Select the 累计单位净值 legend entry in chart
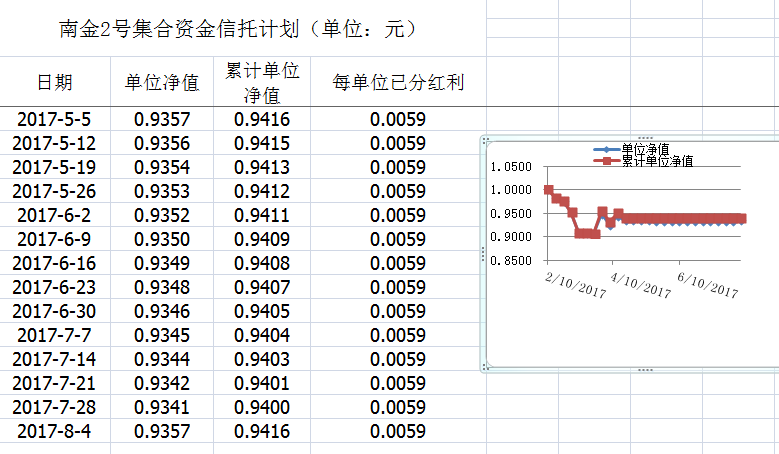 click(x=656, y=160)
